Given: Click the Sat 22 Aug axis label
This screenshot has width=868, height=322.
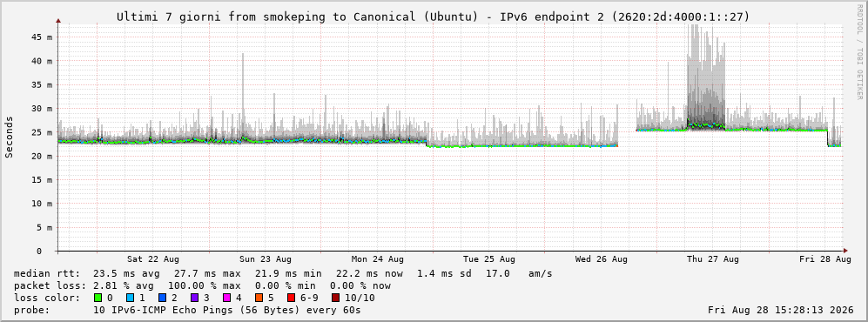Looking at the screenshot, I should (152, 259).
